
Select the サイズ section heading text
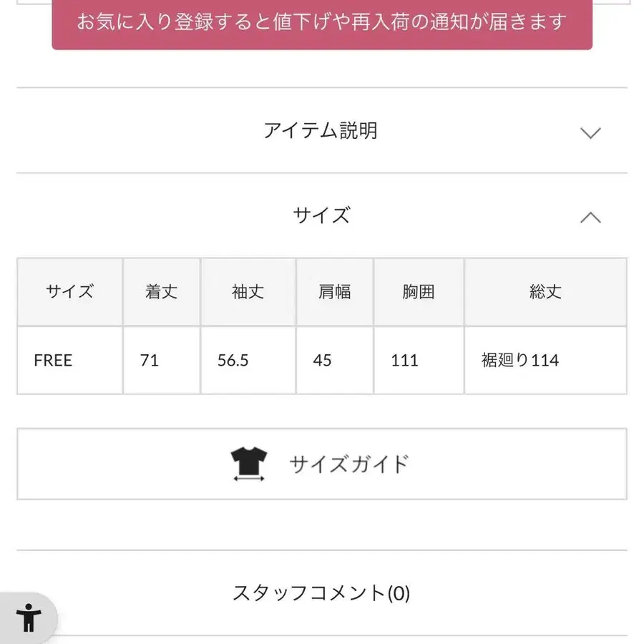[321, 215]
